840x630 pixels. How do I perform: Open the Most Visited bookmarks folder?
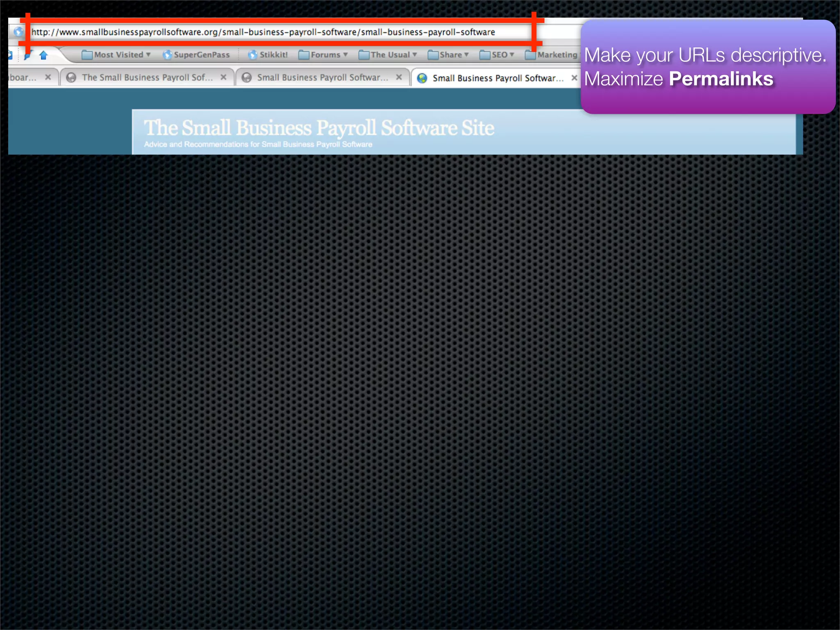pyautogui.click(x=116, y=55)
